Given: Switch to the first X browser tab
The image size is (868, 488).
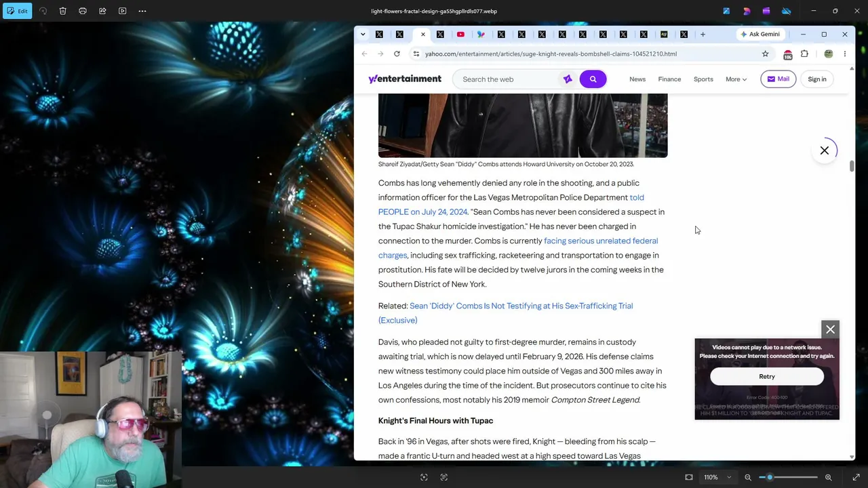Looking at the screenshot, I should pos(379,34).
